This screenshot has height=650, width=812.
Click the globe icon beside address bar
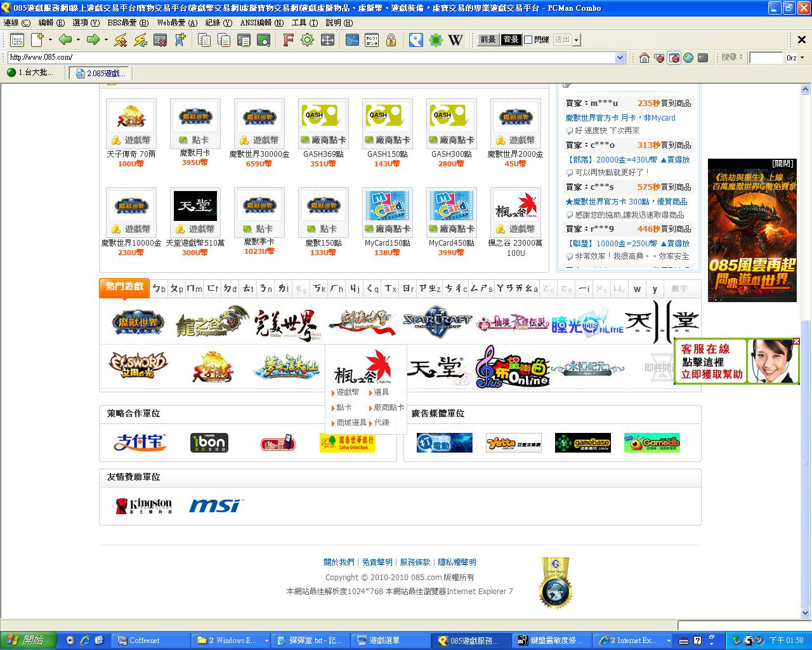pyautogui.click(x=688, y=58)
